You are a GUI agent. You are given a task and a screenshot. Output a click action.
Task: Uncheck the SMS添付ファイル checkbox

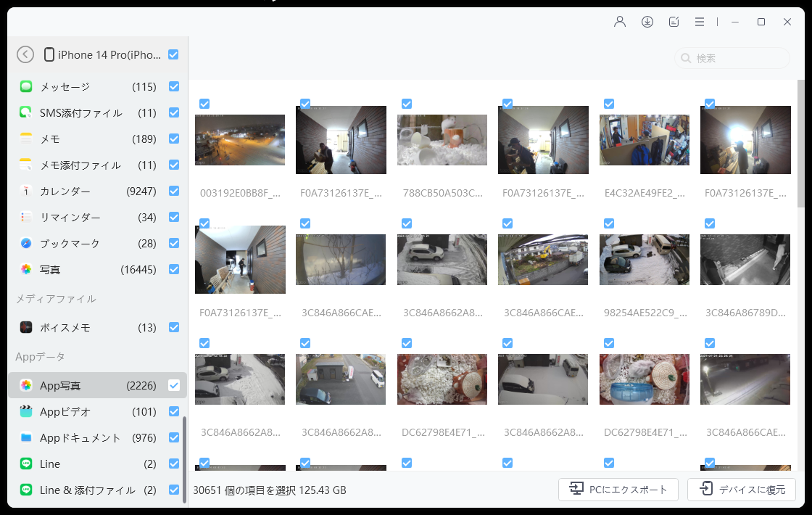[174, 112]
